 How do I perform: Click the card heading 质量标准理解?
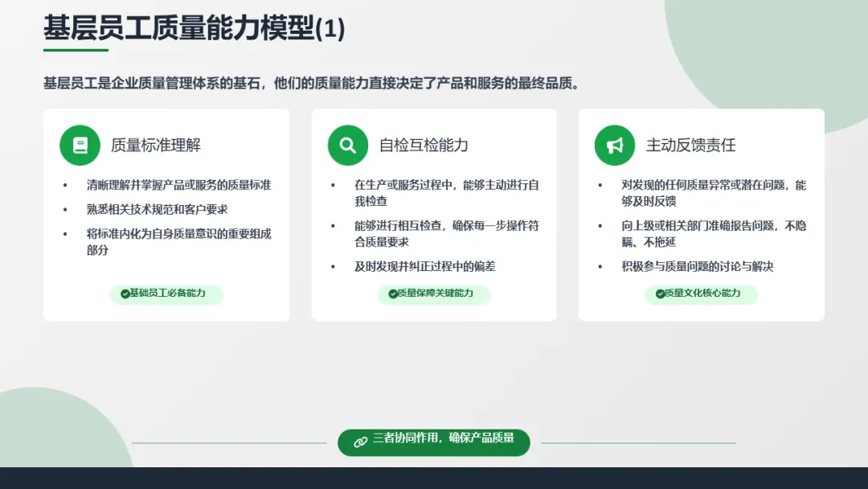tap(156, 145)
